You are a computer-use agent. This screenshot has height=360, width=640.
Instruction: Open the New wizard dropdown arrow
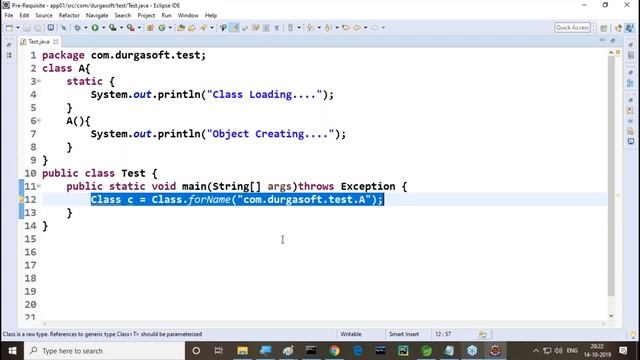18,28
